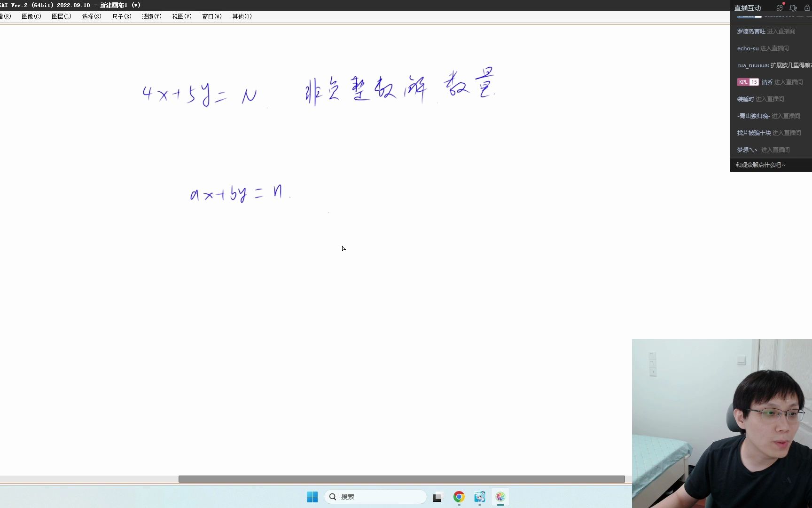The width and height of the screenshot is (812, 508).
Task: Click the horizontal canvas scrollbar thumb
Action: click(x=402, y=479)
